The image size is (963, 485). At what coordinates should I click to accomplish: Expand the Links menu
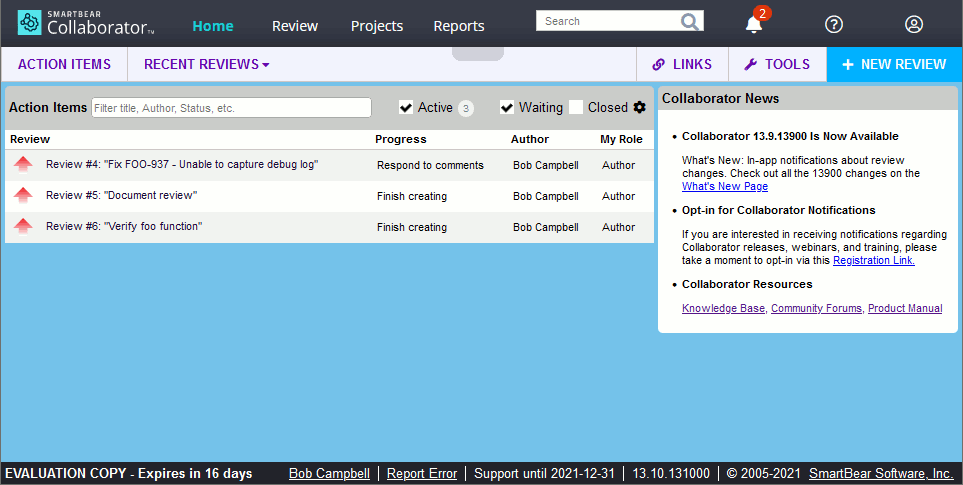click(x=682, y=64)
